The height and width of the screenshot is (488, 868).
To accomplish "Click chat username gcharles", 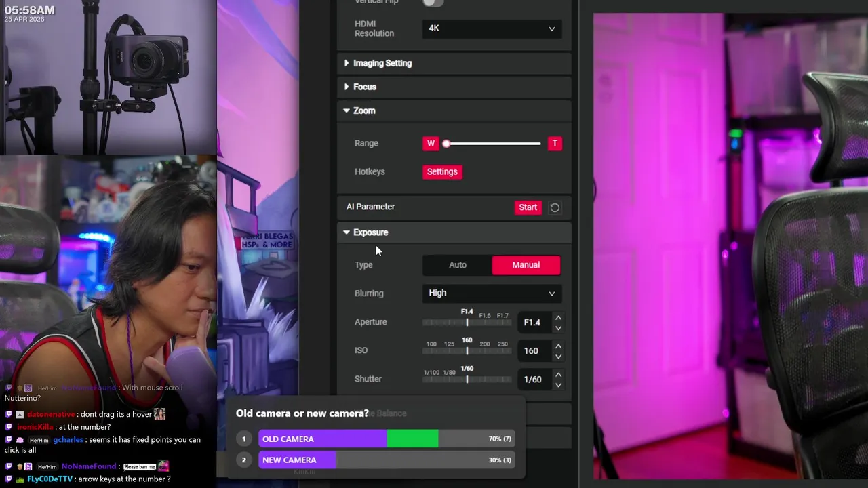I will 68,440.
